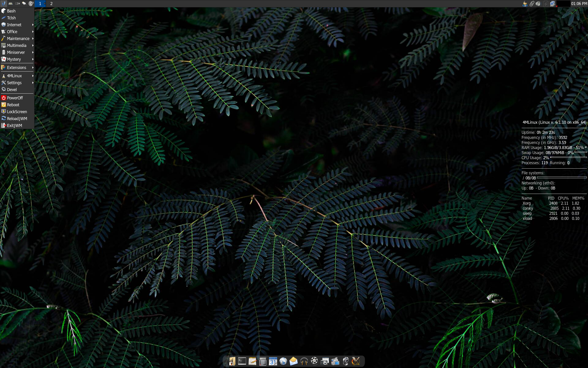Viewport: 588px width, 368px height.
Task: Click the Xorg process row
Action: [x=551, y=203]
